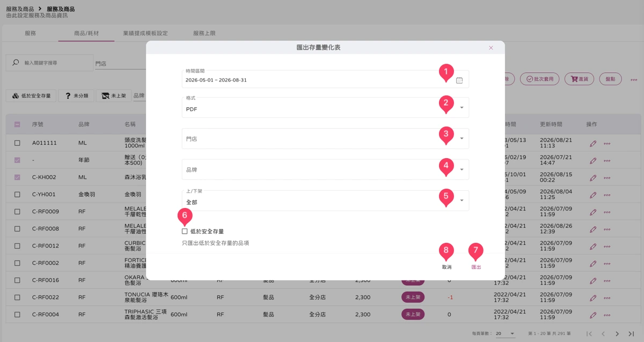
Task: Edit product C-RF0022 via pencil icon
Action: click(593, 298)
